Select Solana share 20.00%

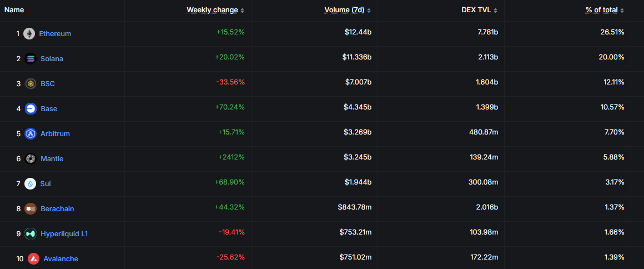click(612, 57)
